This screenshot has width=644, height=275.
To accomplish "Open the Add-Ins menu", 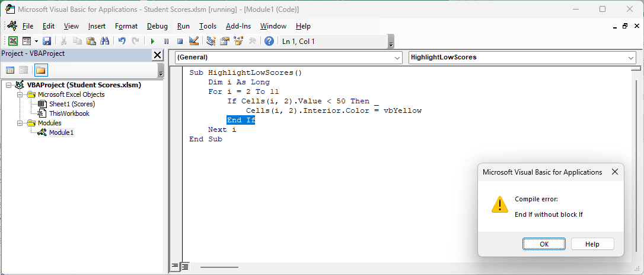I will pos(238,26).
